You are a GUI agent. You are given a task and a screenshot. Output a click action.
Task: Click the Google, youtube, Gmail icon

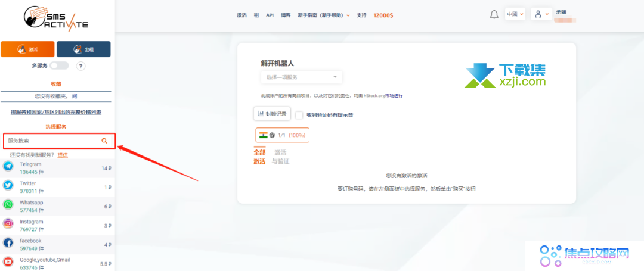click(8, 262)
